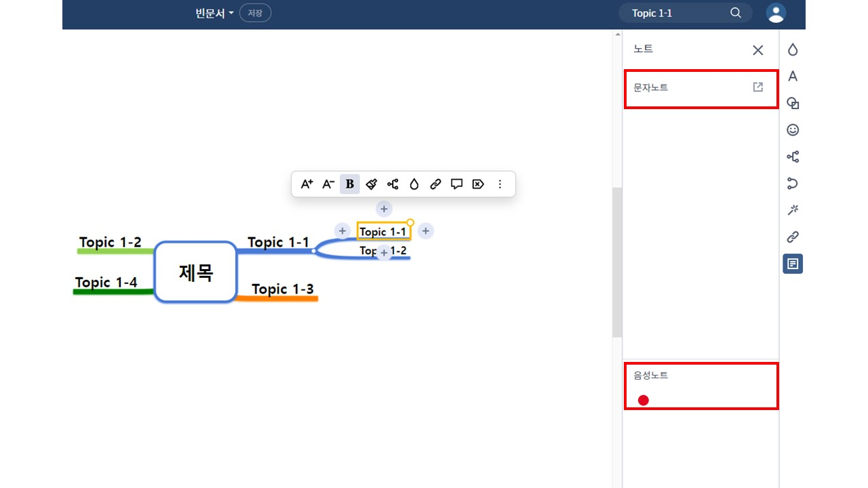This screenshot has height=488, width=868.
Task: Select the subtopic Topic 1-1 node
Action: pyautogui.click(x=383, y=232)
